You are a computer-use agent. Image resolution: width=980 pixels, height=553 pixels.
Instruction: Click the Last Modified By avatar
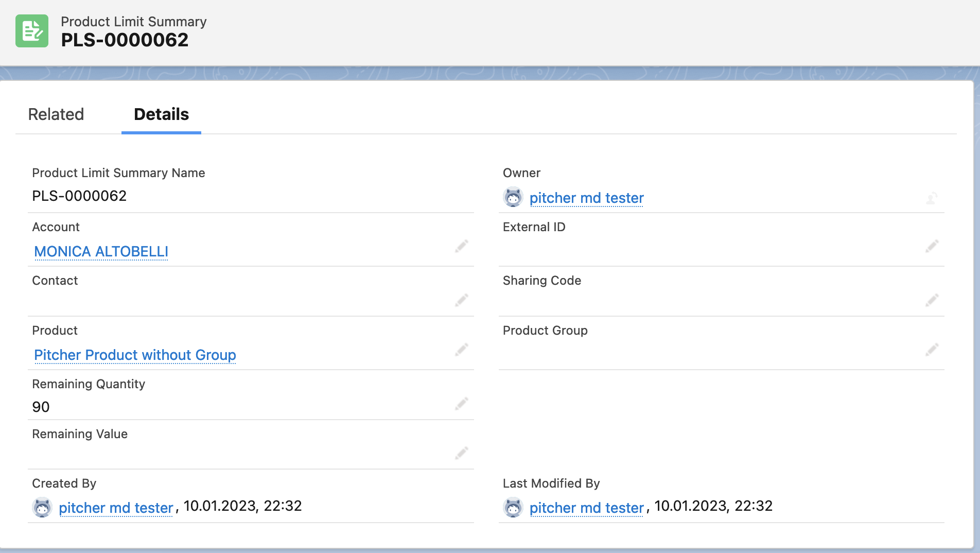tap(513, 508)
